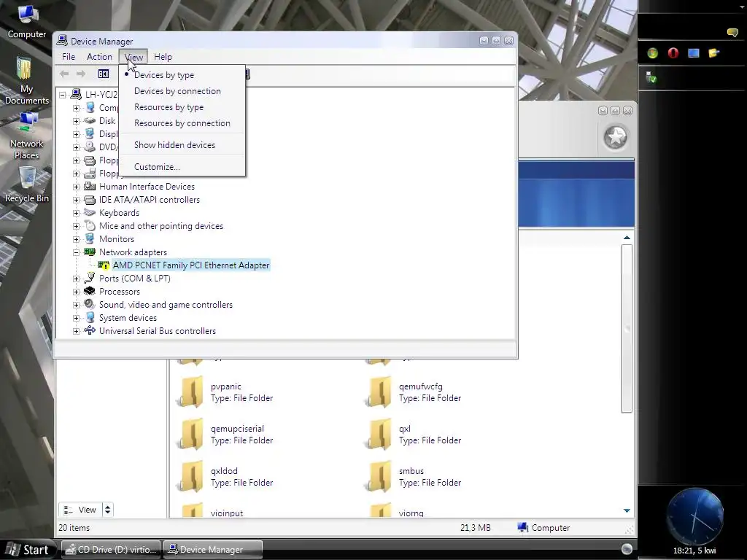Open the Recycle Bin desktop icon

pos(27,184)
